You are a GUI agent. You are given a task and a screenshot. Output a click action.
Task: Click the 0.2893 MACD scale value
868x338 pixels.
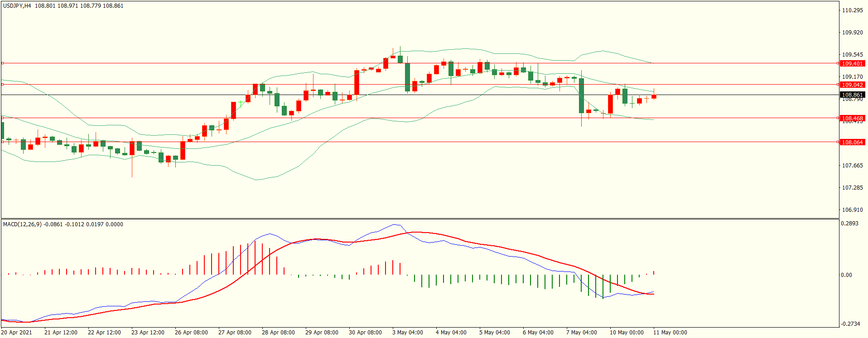pos(849,224)
